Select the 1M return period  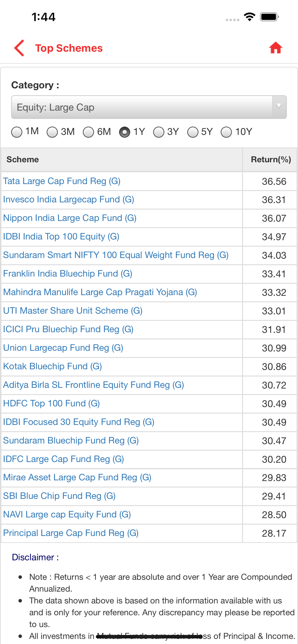click(17, 132)
